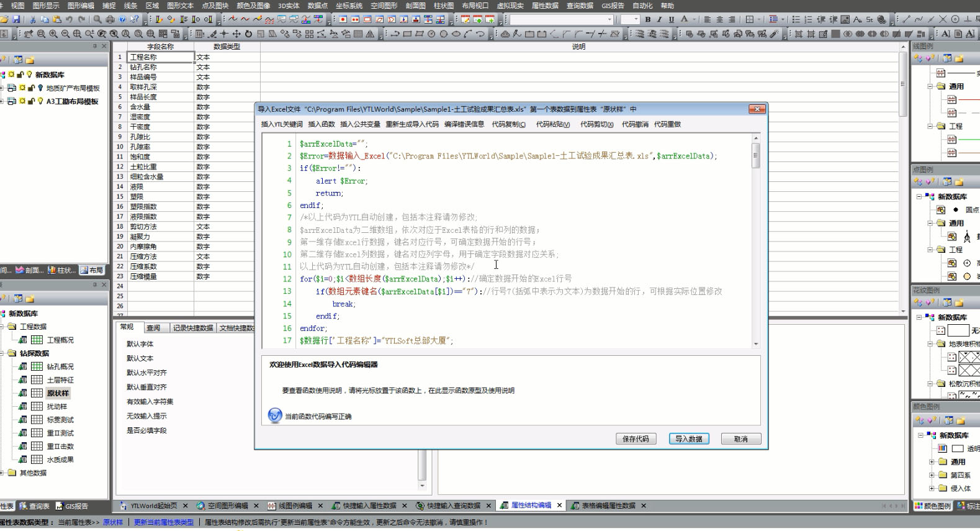
Task: Toggle lock icon for A3工勘布局模板
Action: click(x=31, y=101)
